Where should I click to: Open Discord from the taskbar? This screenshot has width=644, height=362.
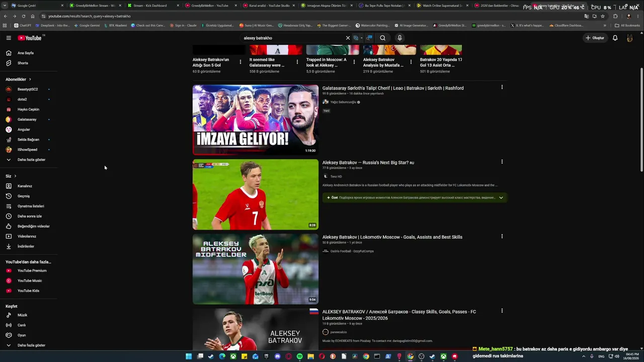click(x=277, y=356)
